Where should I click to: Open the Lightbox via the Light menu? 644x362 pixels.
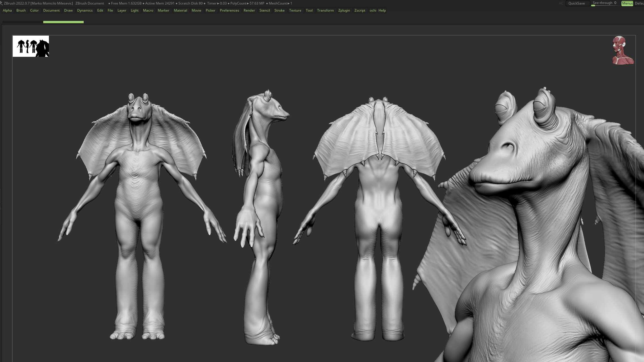click(x=134, y=10)
